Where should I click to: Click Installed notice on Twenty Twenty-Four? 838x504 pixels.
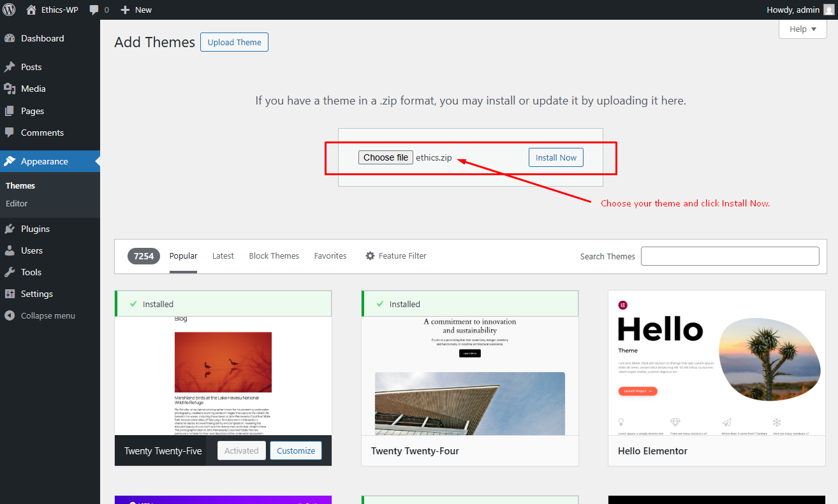[x=470, y=304]
